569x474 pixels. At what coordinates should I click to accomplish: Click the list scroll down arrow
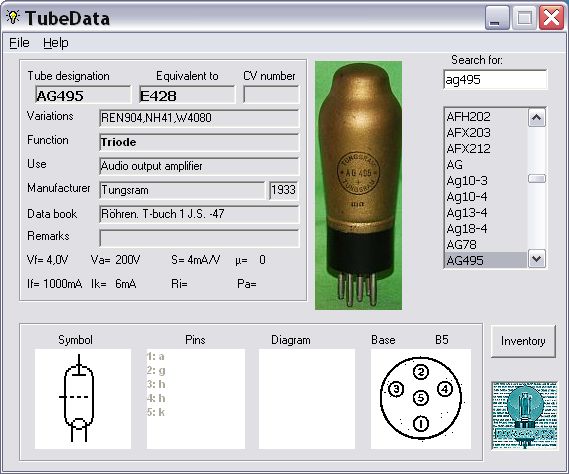tap(537, 259)
